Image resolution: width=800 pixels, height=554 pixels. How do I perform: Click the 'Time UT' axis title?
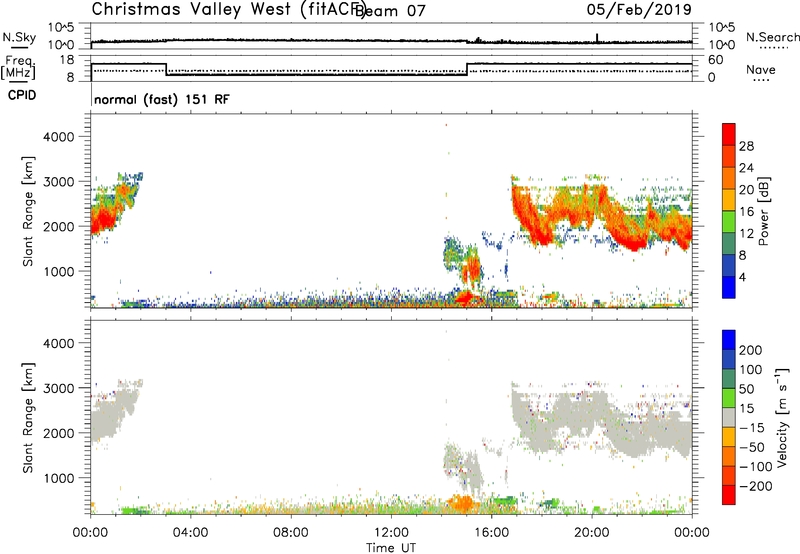click(391, 547)
